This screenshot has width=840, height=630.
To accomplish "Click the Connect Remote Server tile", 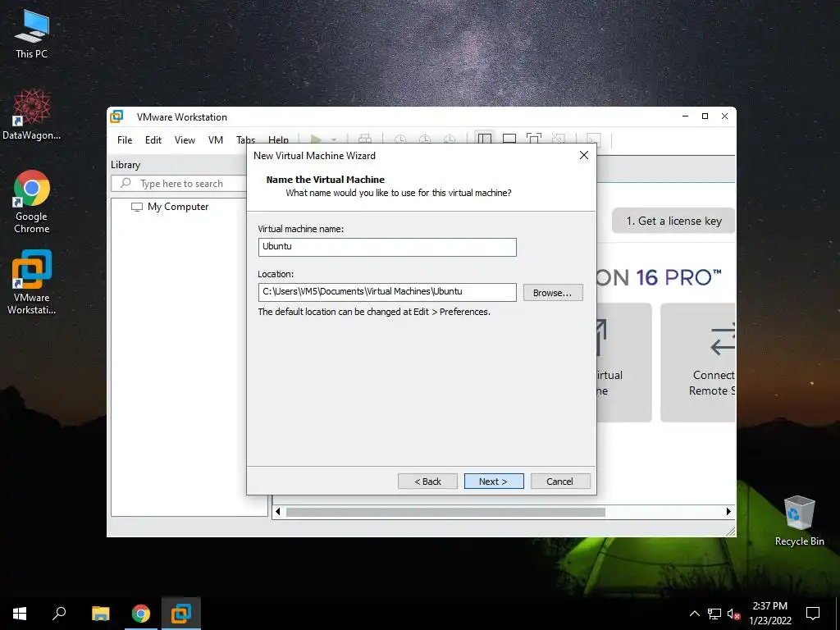I will (x=698, y=363).
